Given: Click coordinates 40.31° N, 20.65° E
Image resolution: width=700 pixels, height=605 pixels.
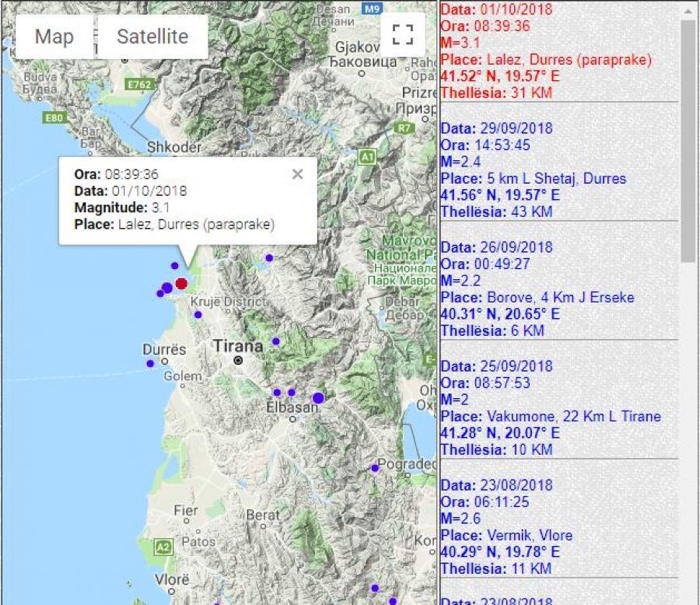Looking at the screenshot, I should point(500,314).
